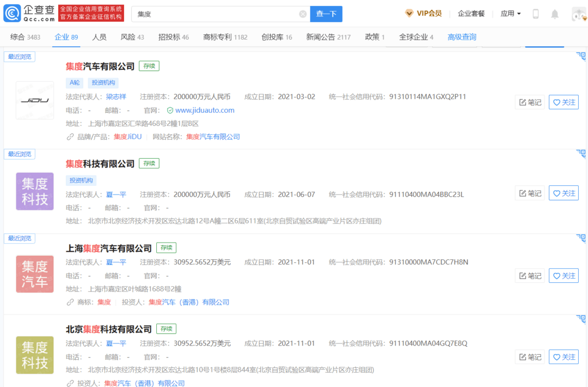This screenshot has height=387, width=588.
Task: Click 投资机构 tag under 集度科技有限公司
Action: point(81,180)
